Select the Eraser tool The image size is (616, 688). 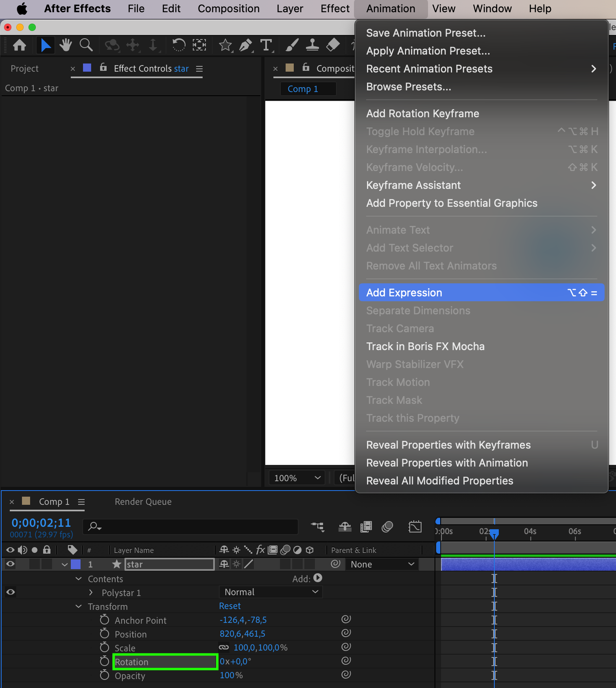click(333, 45)
